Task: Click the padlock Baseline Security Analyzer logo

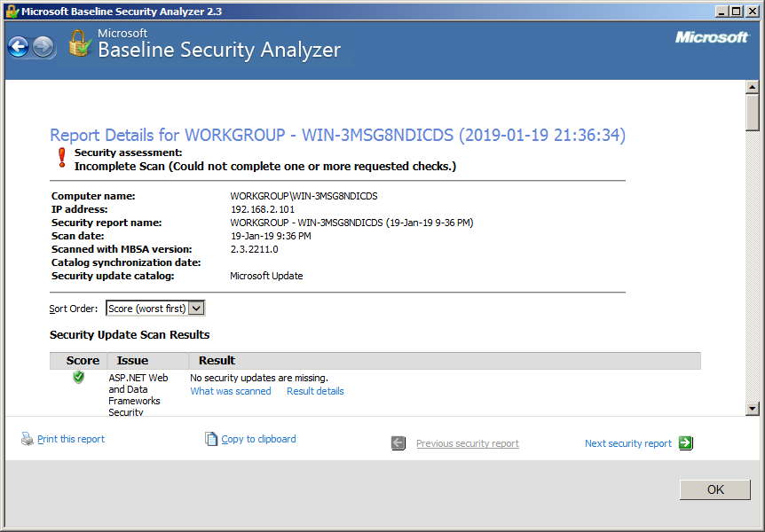Action: click(80, 43)
